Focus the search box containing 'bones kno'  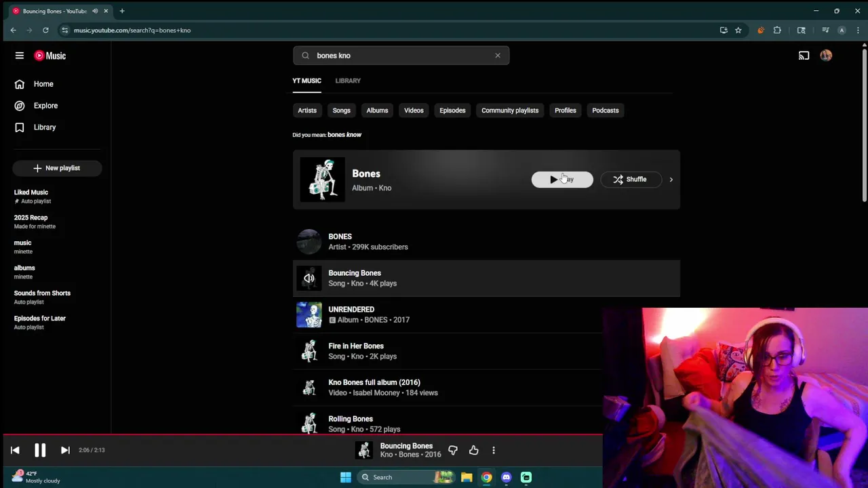[x=401, y=56]
